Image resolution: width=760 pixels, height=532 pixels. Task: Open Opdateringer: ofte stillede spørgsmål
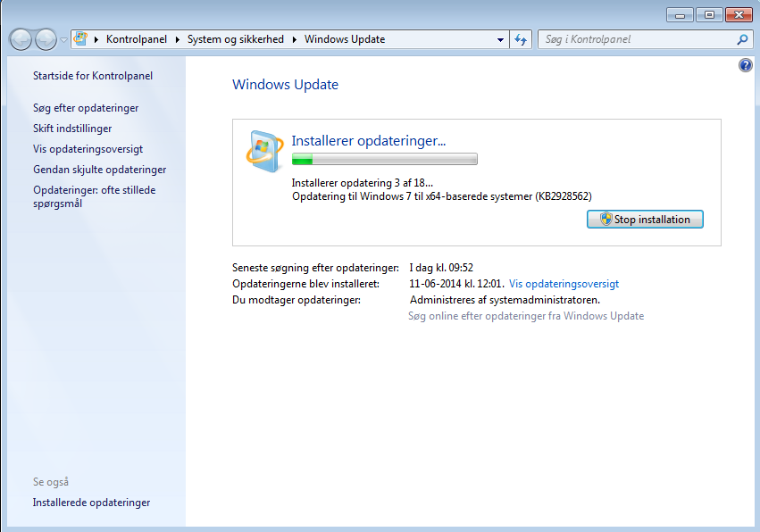[x=95, y=196]
